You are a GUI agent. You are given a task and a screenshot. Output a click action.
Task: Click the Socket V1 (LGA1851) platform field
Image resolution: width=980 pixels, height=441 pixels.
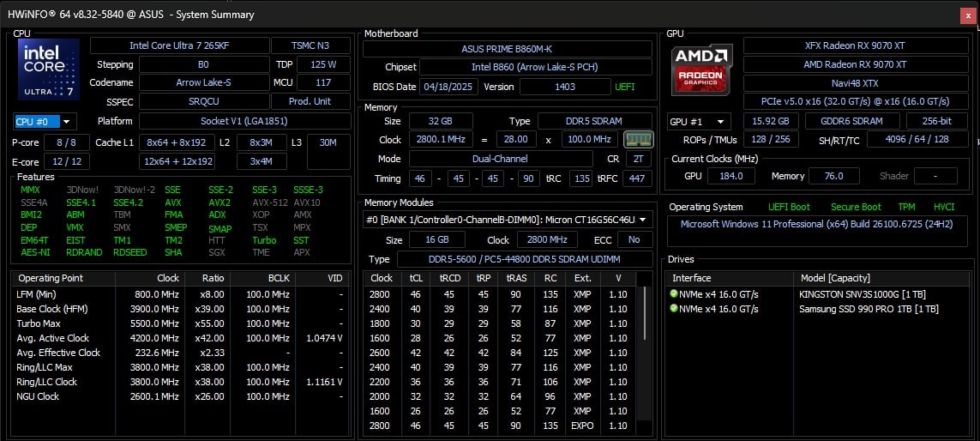click(x=244, y=121)
